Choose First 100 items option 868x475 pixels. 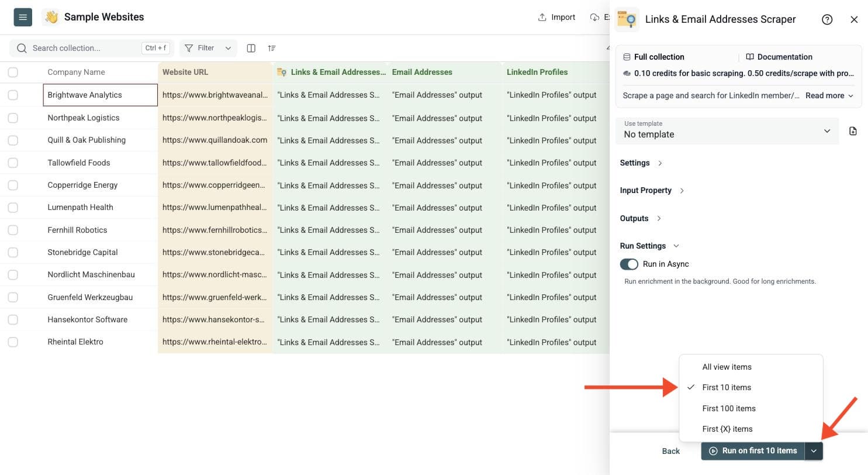[751, 408]
